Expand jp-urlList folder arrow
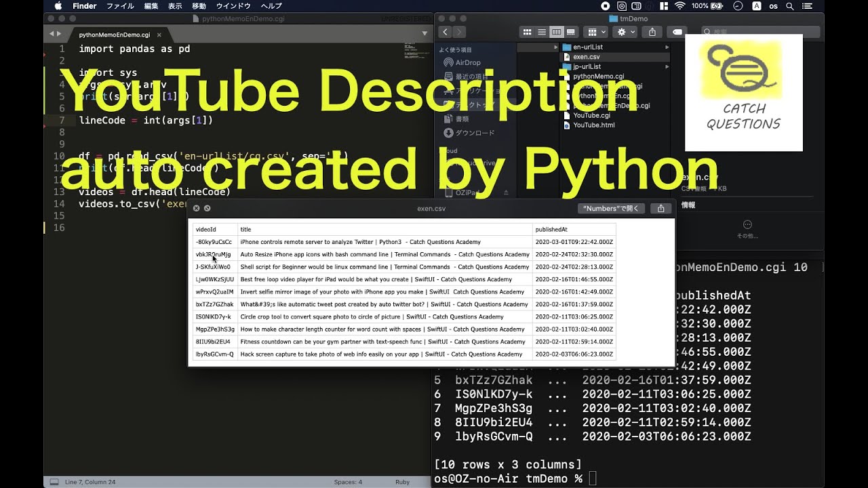 [667, 66]
